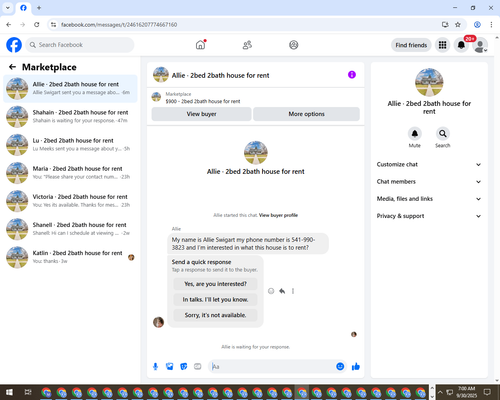Open a new browser tab
Image resolution: width=500 pixels, height=400 pixels.
(x=39, y=8)
